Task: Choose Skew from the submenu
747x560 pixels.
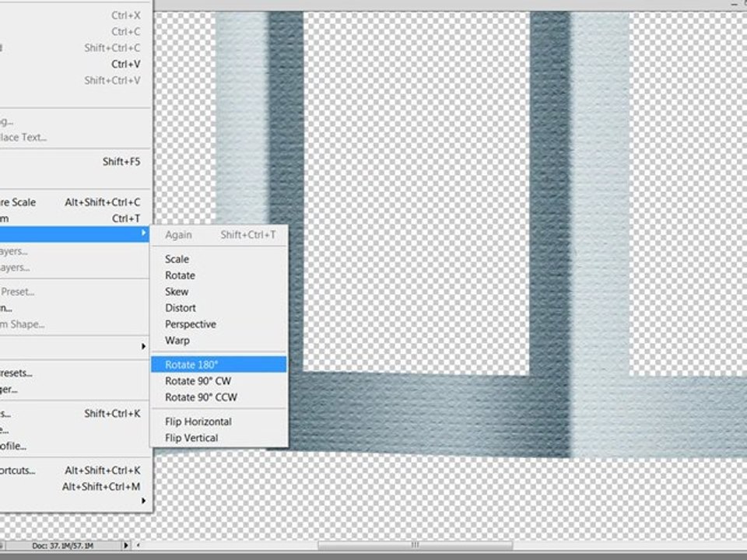Action: pyautogui.click(x=219, y=292)
